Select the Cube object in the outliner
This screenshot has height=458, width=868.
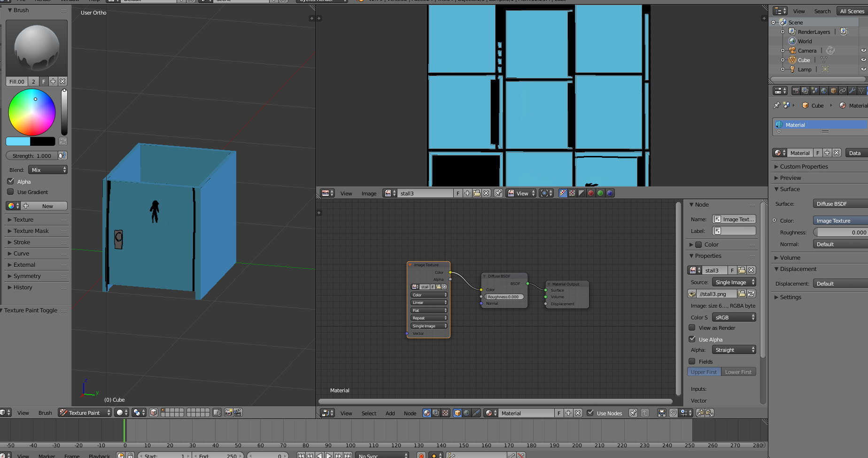click(x=804, y=60)
